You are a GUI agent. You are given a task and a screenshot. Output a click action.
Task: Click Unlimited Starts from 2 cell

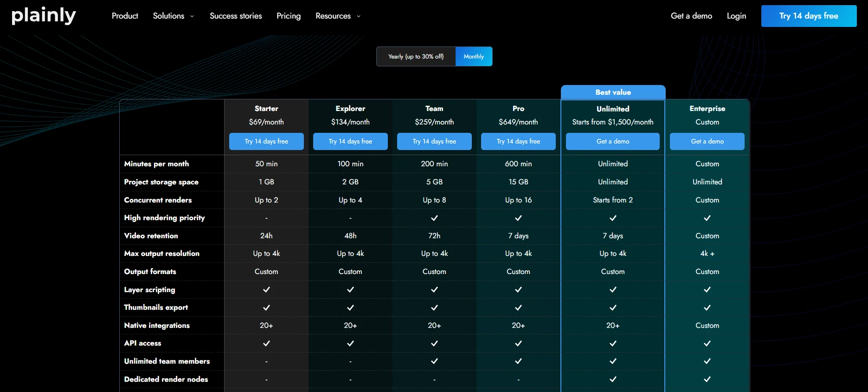pos(613,200)
